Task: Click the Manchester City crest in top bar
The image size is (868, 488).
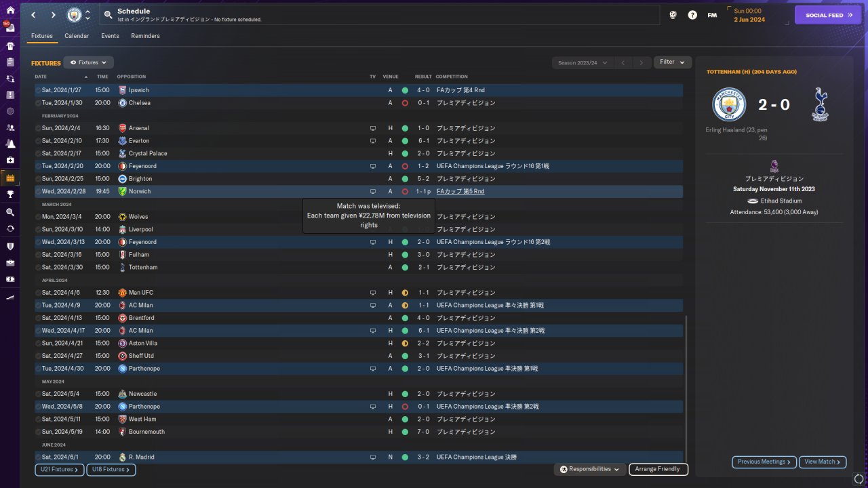Action: click(74, 15)
